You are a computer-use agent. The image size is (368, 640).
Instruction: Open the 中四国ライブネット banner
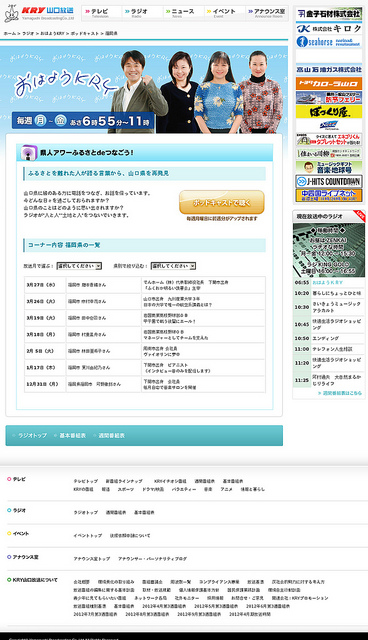click(329, 195)
